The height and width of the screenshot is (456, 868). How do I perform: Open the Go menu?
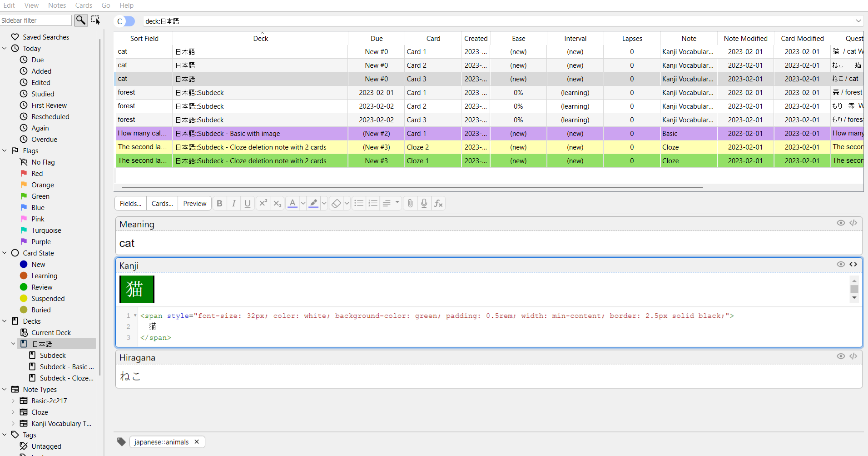click(x=106, y=5)
